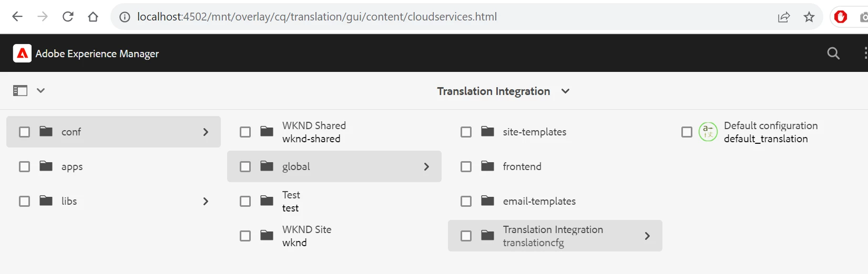Viewport: 868px width, 274px height.
Task: Expand the libs folder chevron
Action: (x=206, y=201)
